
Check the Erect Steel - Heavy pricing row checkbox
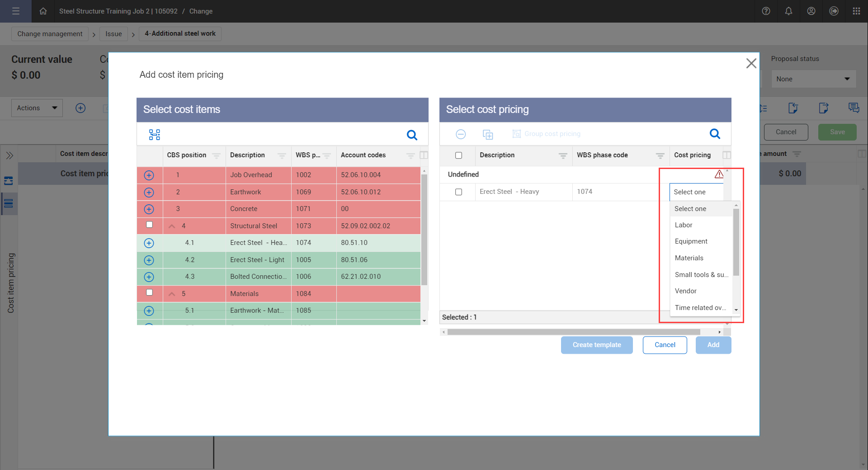click(458, 192)
